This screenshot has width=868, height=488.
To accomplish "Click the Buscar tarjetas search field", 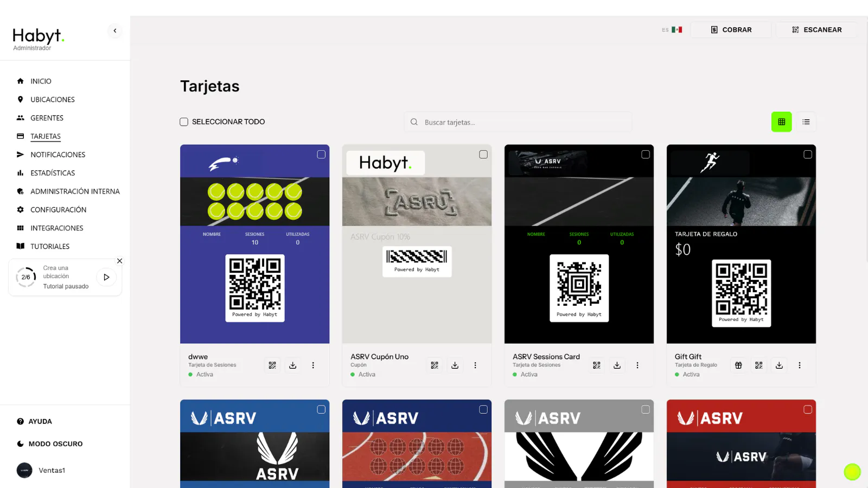I will tap(518, 122).
